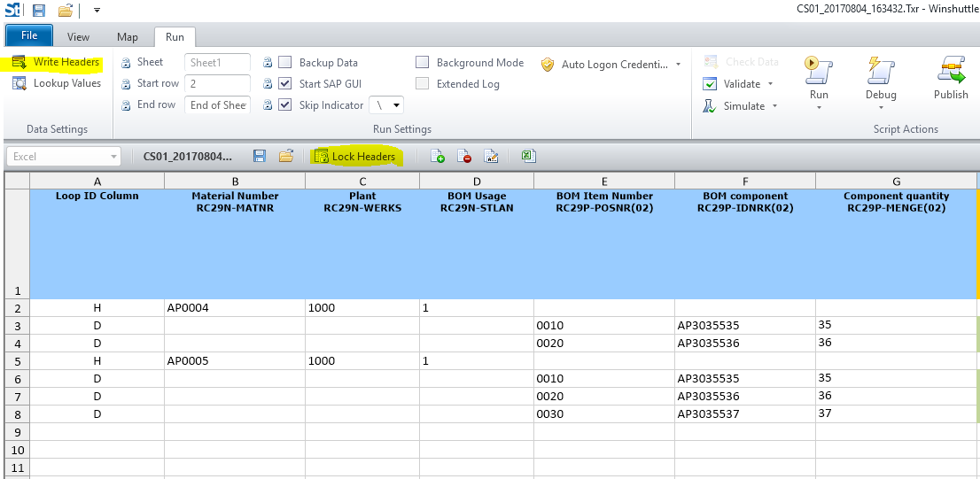Click the save icon in quick access bar

(x=39, y=11)
